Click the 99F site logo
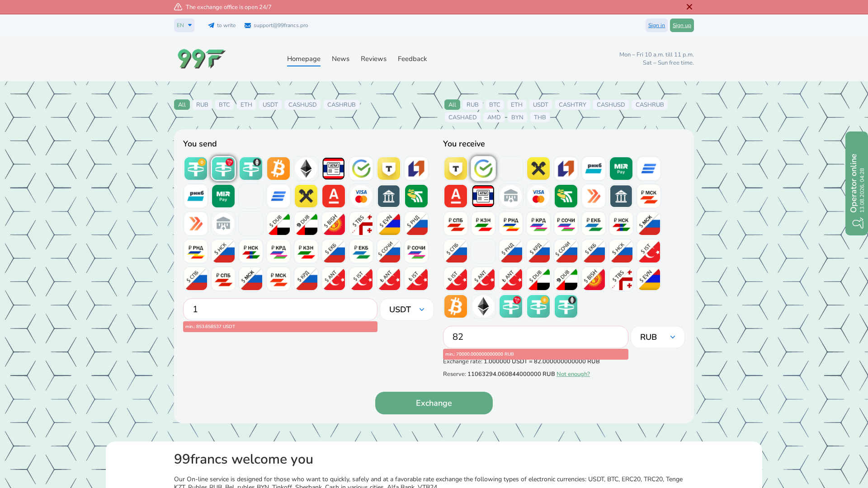 click(201, 59)
